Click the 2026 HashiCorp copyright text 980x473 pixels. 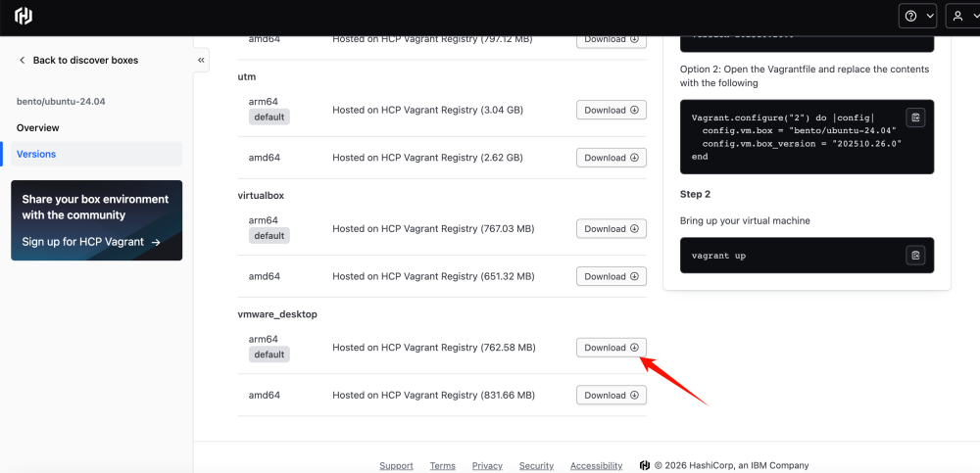pyautogui.click(x=731, y=465)
